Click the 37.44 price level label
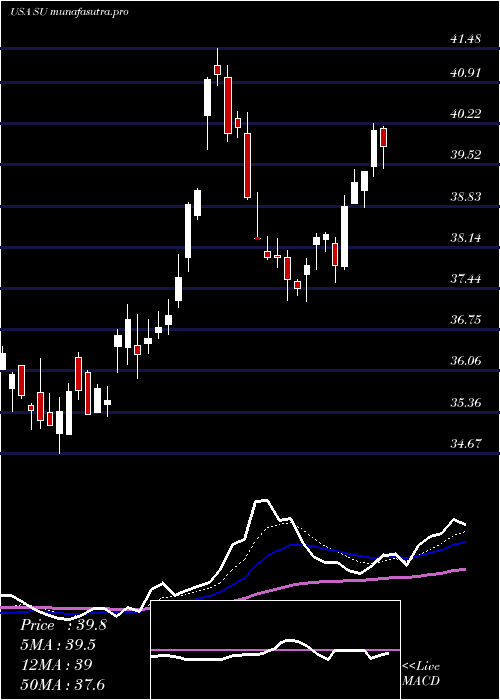Screen dimensions: 500x700 [466, 279]
